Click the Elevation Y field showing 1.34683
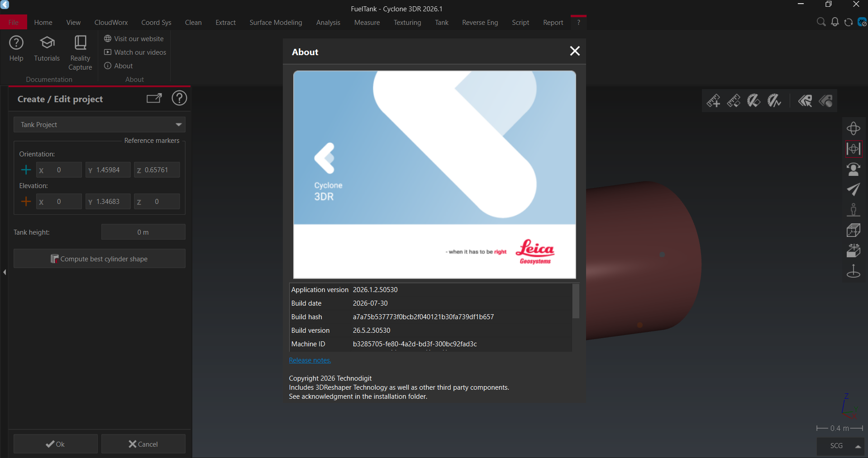The image size is (868, 458). tap(108, 202)
